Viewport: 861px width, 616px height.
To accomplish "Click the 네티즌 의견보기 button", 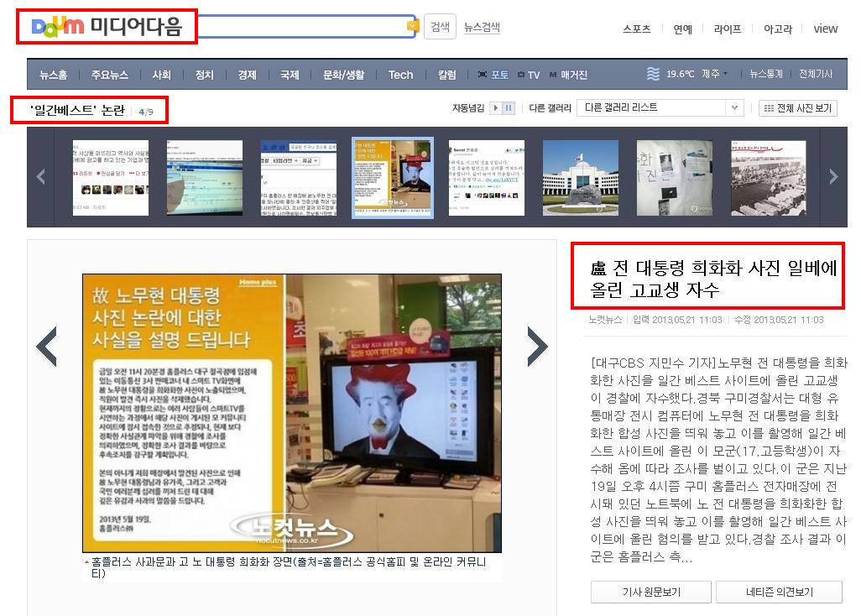I will pyautogui.click(x=780, y=592).
